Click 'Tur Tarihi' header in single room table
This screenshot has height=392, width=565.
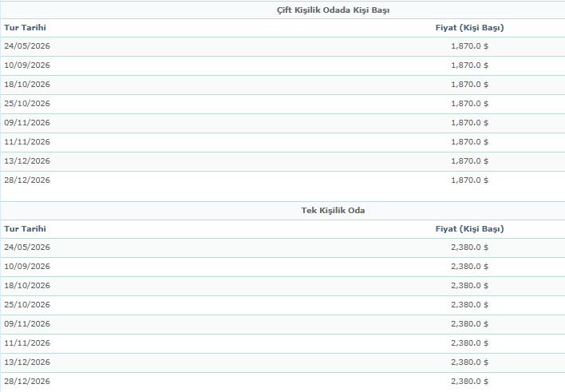(x=25, y=229)
